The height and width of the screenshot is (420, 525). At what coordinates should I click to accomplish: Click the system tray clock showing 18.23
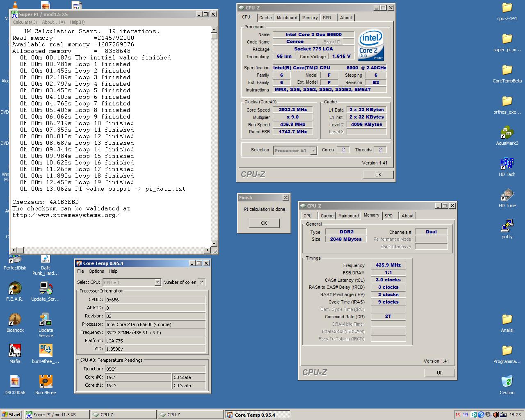point(515,415)
